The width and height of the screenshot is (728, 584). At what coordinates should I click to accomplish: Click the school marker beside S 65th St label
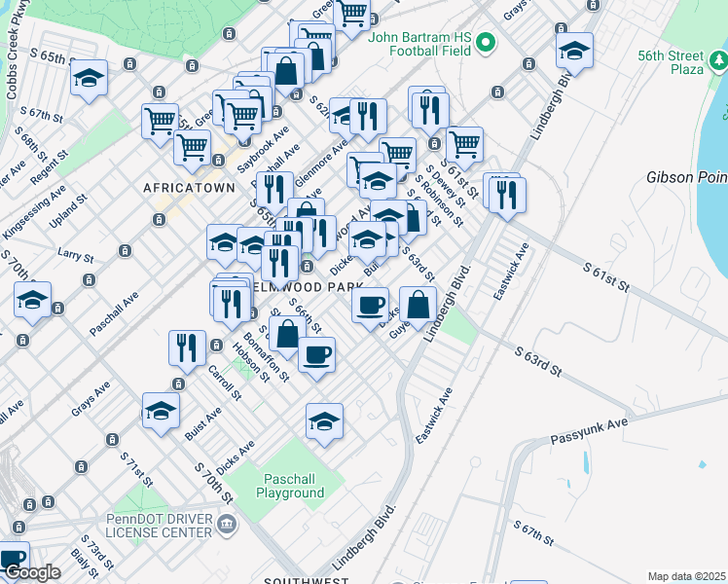[90, 80]
